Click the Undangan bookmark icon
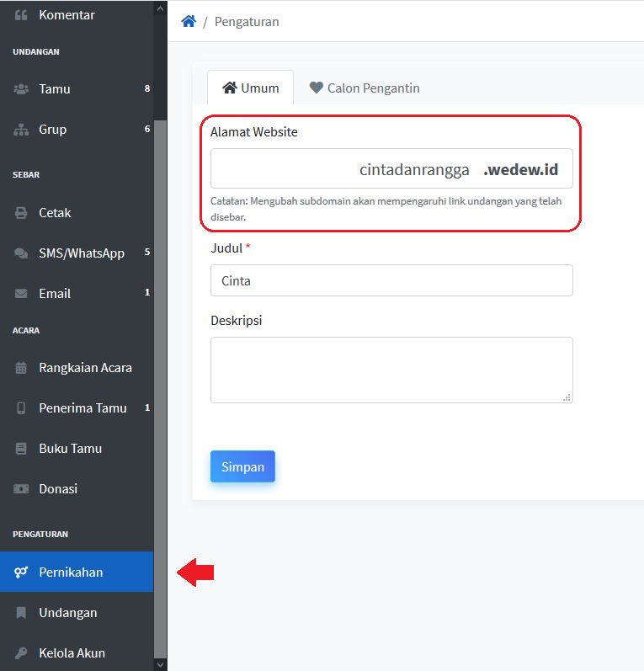The image size is (644, 671). (x=21, y=613)
